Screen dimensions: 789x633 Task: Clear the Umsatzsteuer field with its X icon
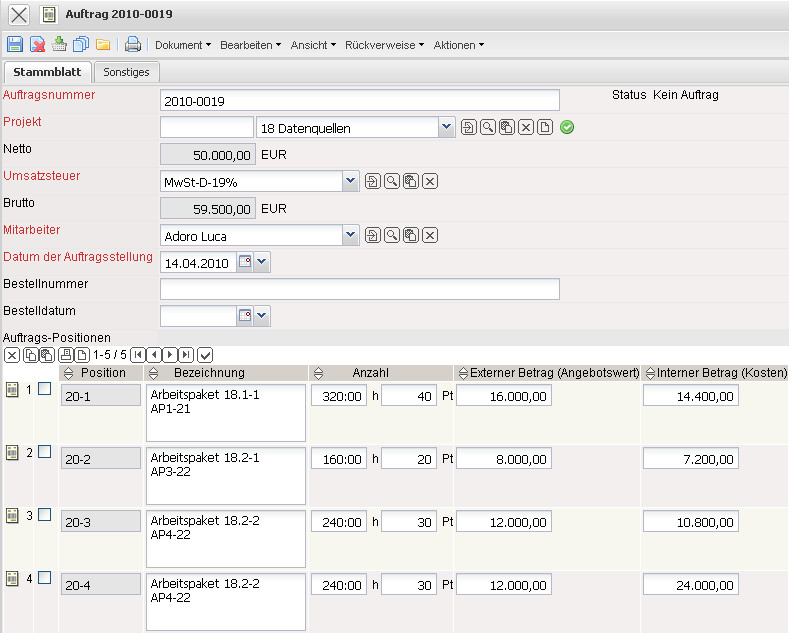[x=430, y=181]
